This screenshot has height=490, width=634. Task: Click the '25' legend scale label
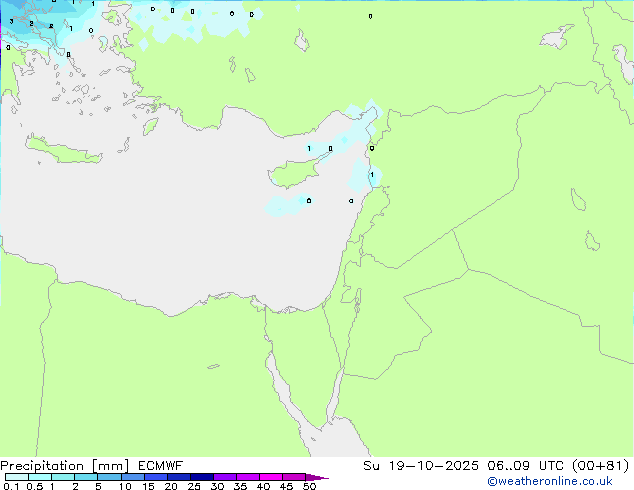click(194, 486)
